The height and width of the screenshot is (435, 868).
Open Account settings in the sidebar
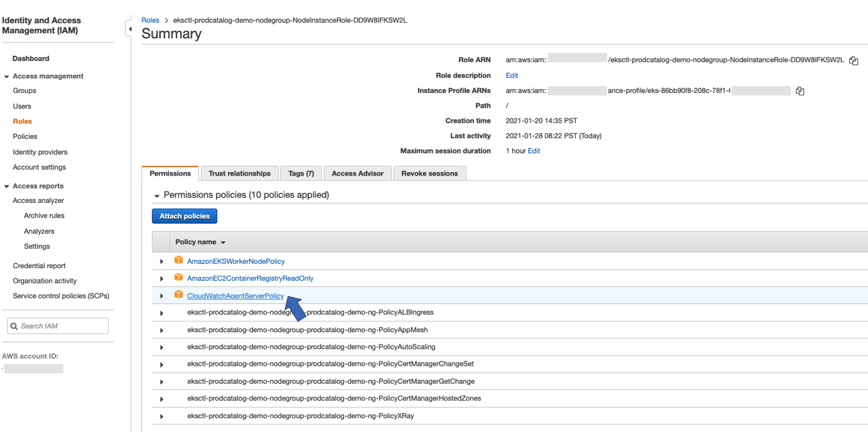(x=40, y=167)
